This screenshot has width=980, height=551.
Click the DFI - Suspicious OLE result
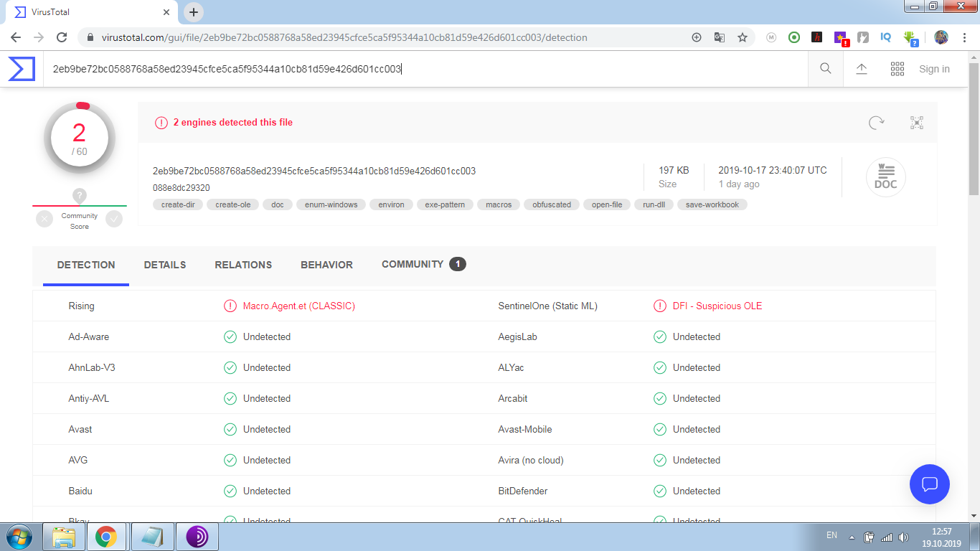[717, 306]
